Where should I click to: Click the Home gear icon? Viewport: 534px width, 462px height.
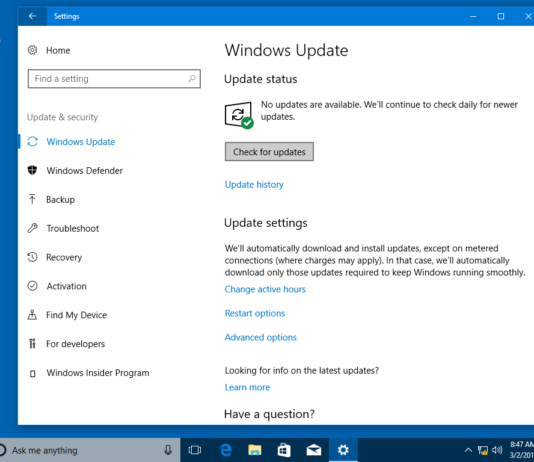pos(32,50)
